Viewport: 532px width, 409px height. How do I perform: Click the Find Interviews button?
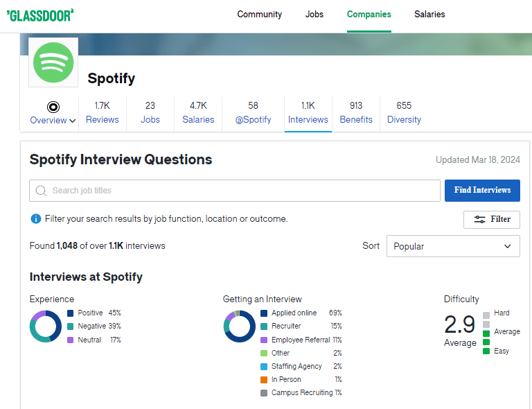coord(482,191)
